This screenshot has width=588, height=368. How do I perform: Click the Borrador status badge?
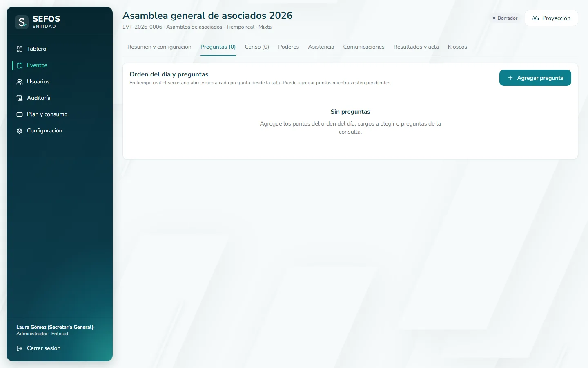click(505, 18)
